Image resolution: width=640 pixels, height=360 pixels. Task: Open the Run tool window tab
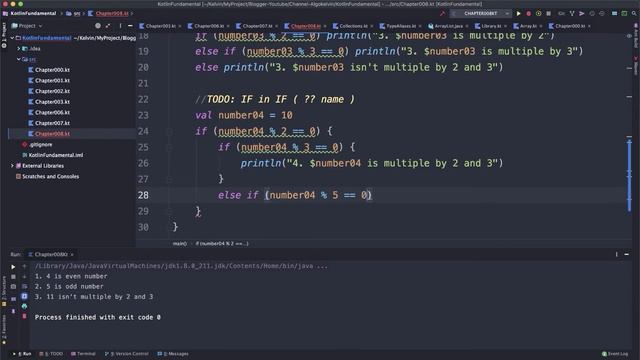pos(22,354)
